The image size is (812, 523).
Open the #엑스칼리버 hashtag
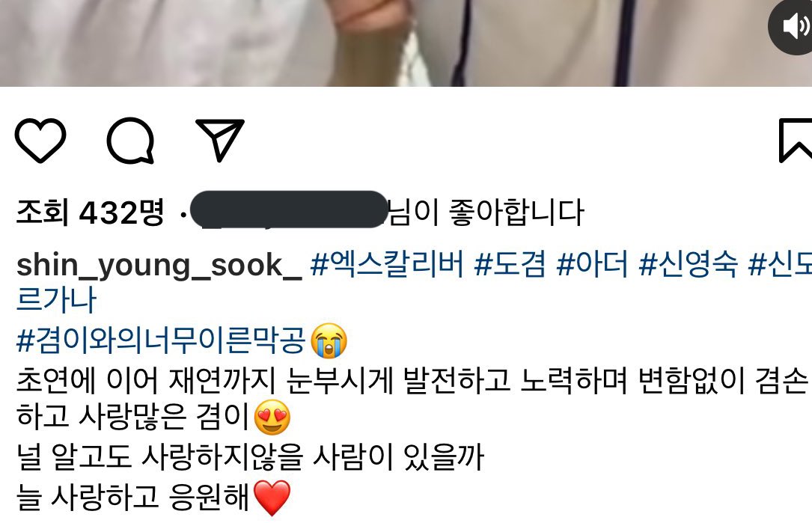point(387,264)
